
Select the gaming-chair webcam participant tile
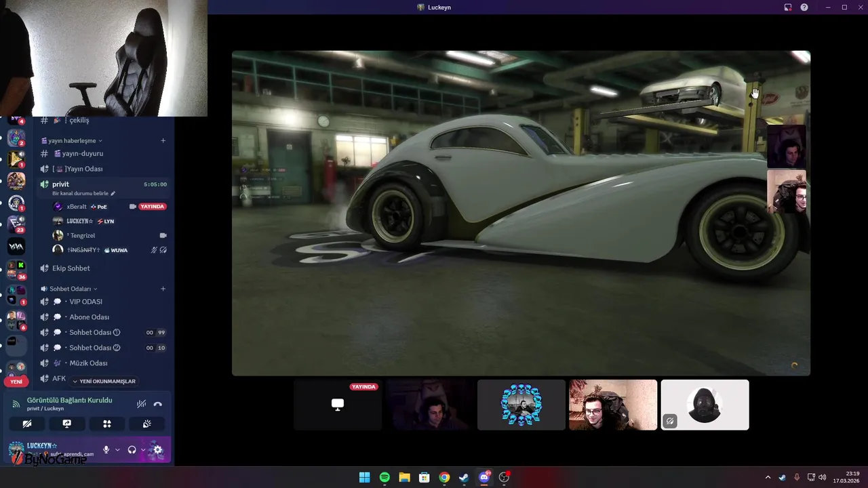click(x=429, y=405)
